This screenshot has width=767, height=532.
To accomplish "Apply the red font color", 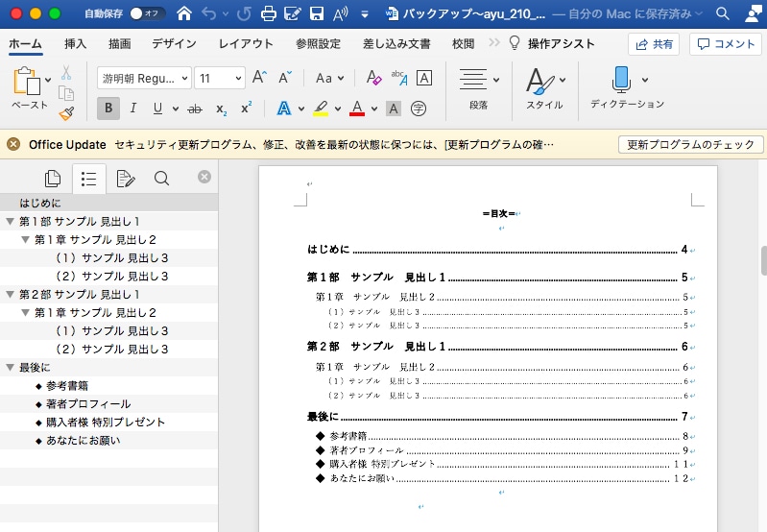I will point(357,109).
